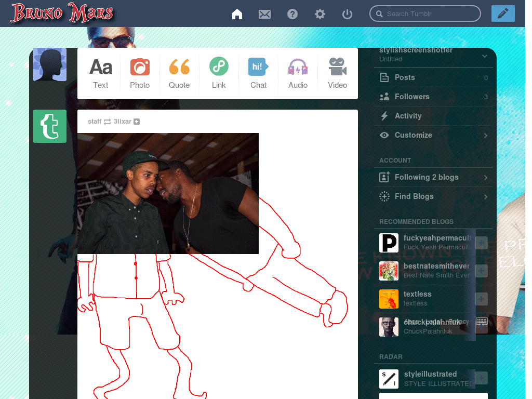Click the Customize row chevron arrow
The width and height of the screenshot is (532, 399).
[x=486, y=136]
